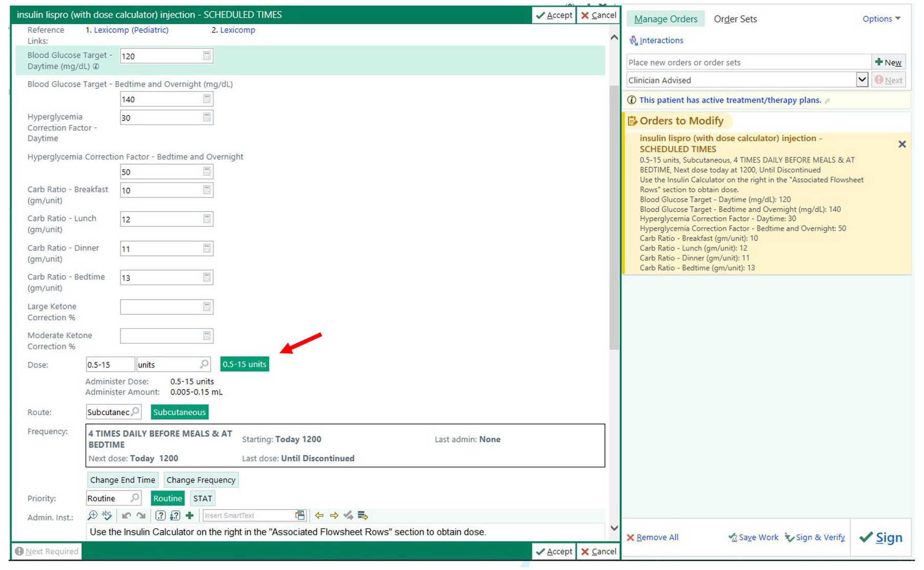Click the yellow left arrow previous field icon
924x570 pixels.
(319, 516)
